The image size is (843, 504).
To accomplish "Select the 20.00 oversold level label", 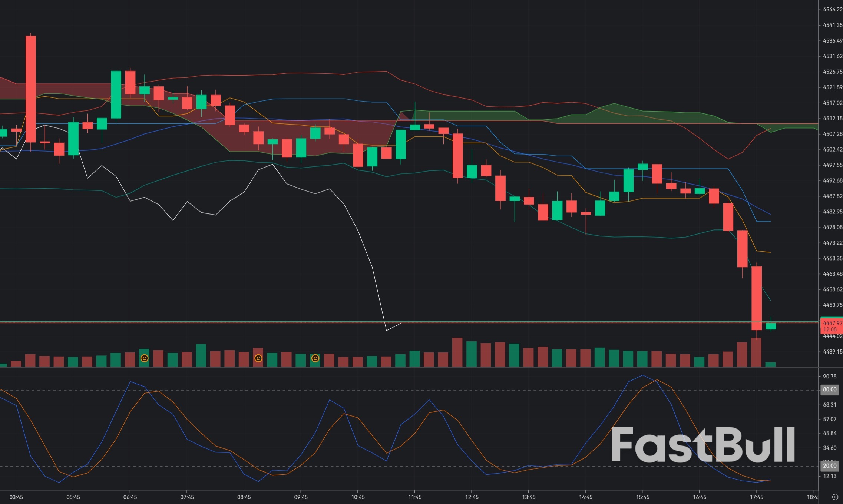I will tap(830, 466).
